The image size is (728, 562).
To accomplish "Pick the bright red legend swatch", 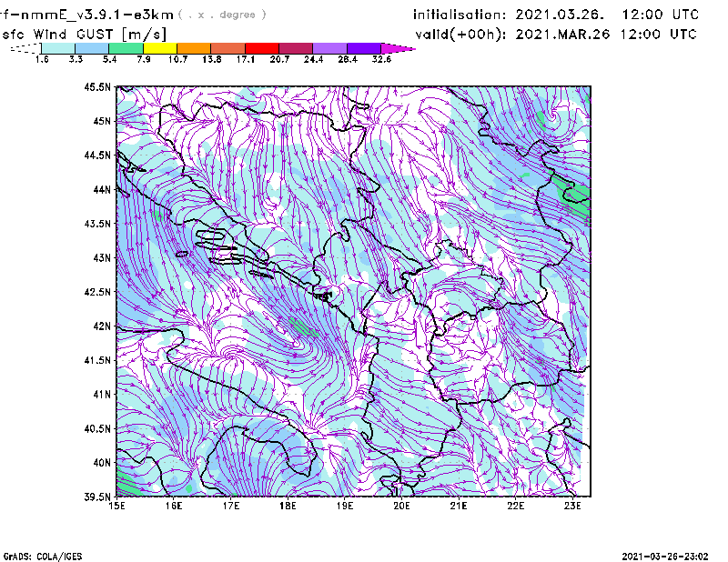I will (x=262, y=47).
